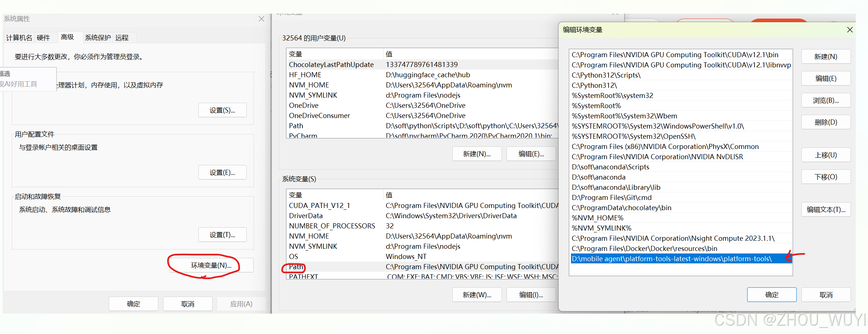The width and height of the screenshot is (868, 334).
Task: Click 编辑(E)... under user variables
Action: point(531,154)
